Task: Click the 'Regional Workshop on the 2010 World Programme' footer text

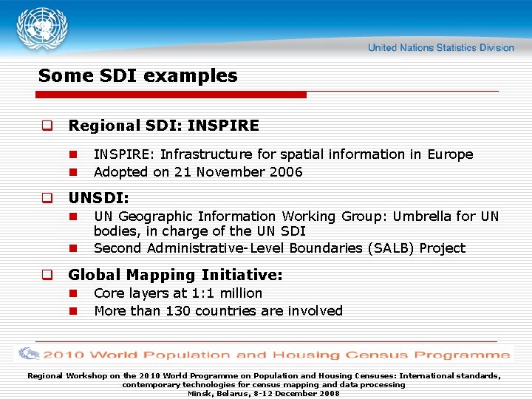Action: (x=264, y=380)
